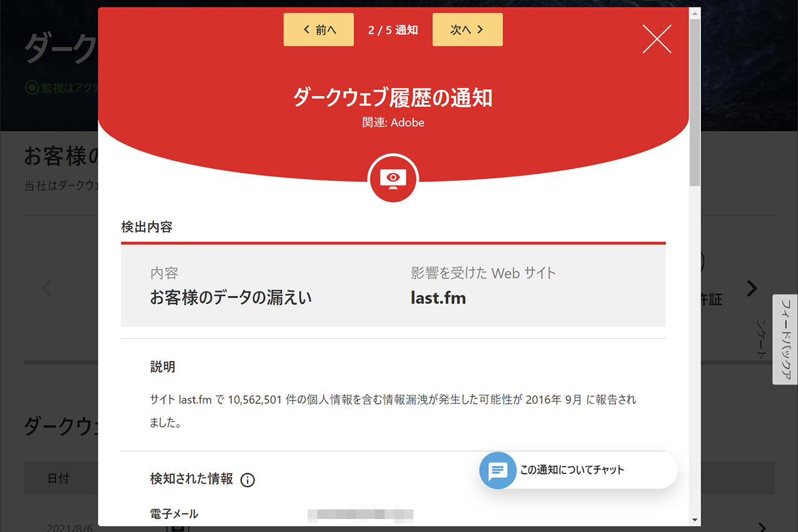Click the blue chat bubble icon
The width and height of the screenshot is (798, 532).
(x=498, y=470)
